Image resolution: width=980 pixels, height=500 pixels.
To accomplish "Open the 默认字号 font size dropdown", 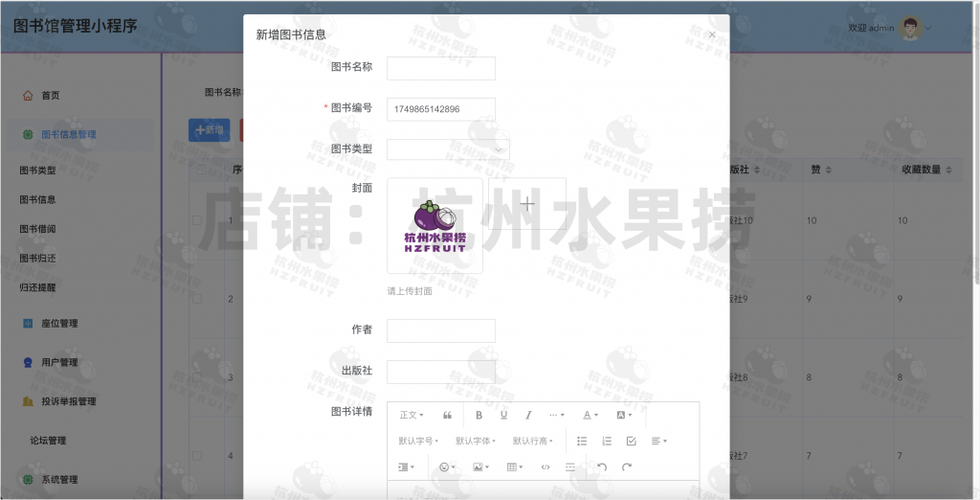I will pos(418,442).
